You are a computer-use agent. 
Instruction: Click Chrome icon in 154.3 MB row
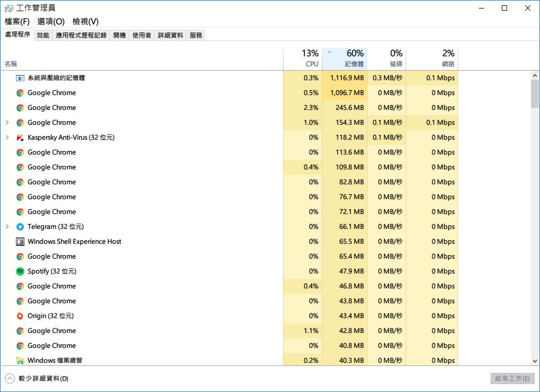(x=20, y=123)
